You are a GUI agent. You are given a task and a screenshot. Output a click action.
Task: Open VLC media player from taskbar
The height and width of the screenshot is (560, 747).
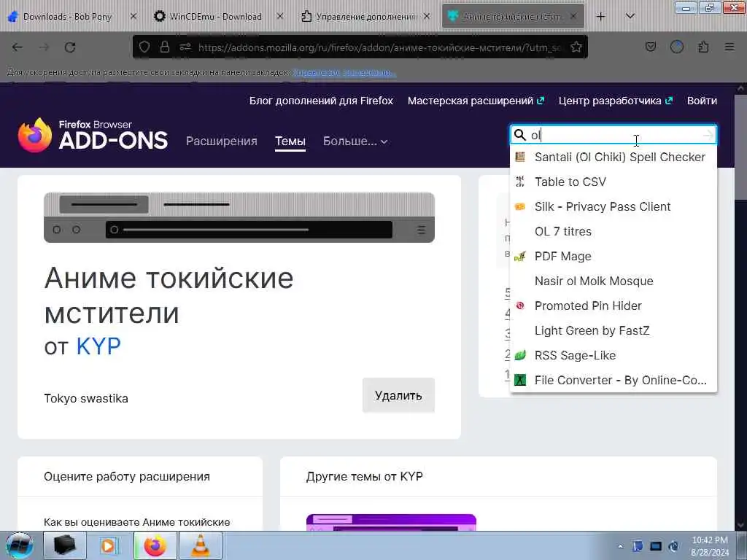(200, 545)
